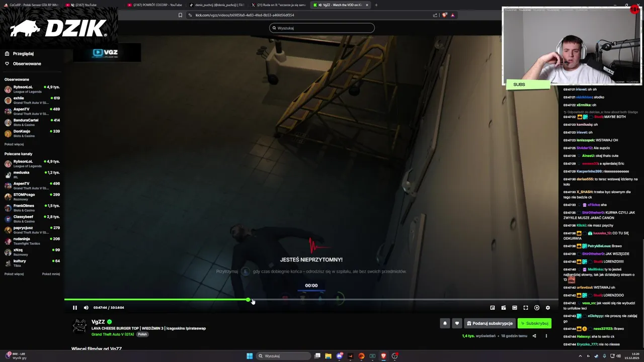This screenshot has width=644, height=362.
Task: Pause the VOD playback
Action: point(75,308)
